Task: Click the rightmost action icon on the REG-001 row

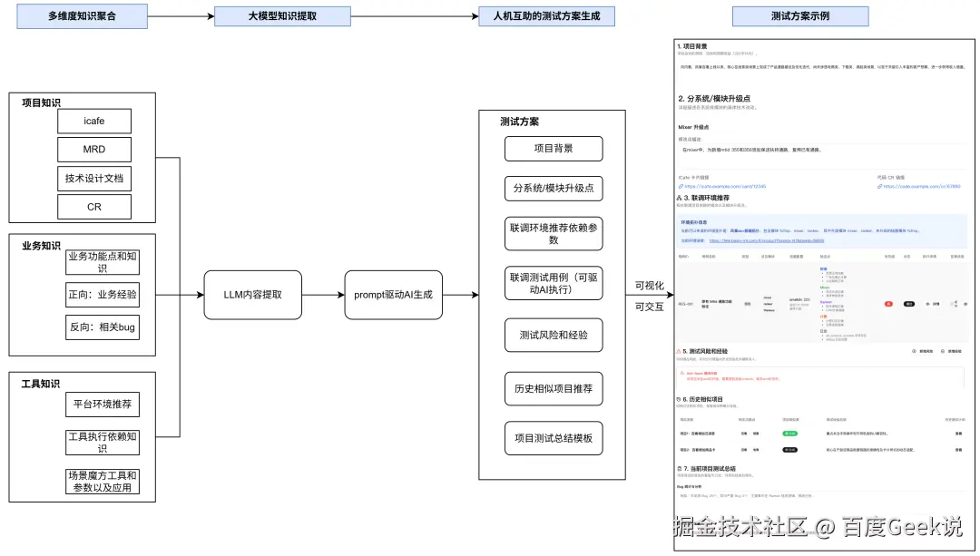Action: [x=965, y=305]
